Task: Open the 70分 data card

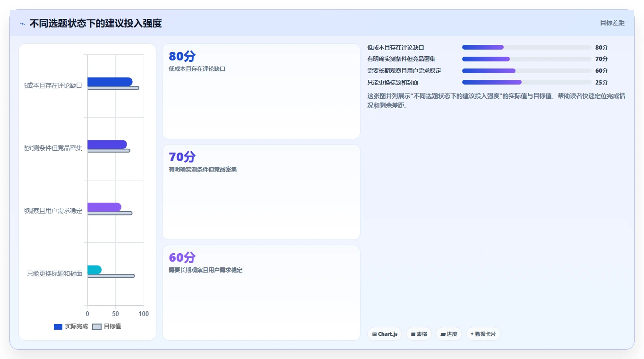Action: pos(261,192)
